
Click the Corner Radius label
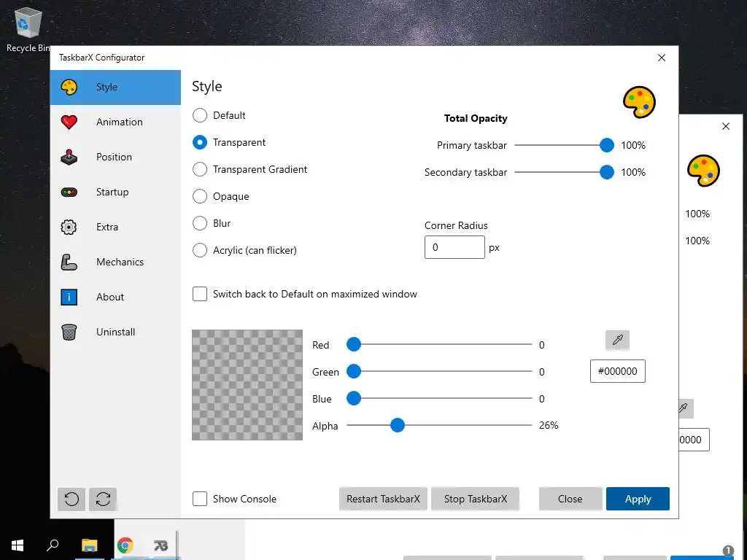456,226
